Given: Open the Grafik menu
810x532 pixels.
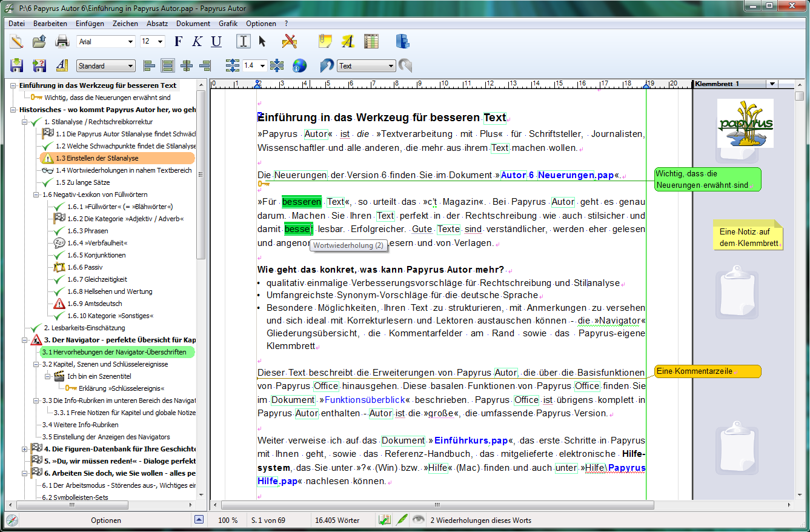Looking at the screenshot, I should click(x=228, y=24).
